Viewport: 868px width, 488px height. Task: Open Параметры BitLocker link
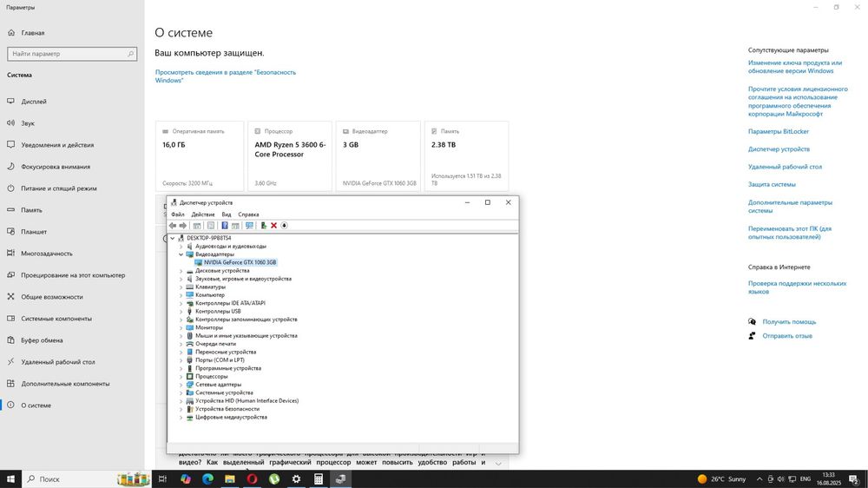click(x=779, y=131)
